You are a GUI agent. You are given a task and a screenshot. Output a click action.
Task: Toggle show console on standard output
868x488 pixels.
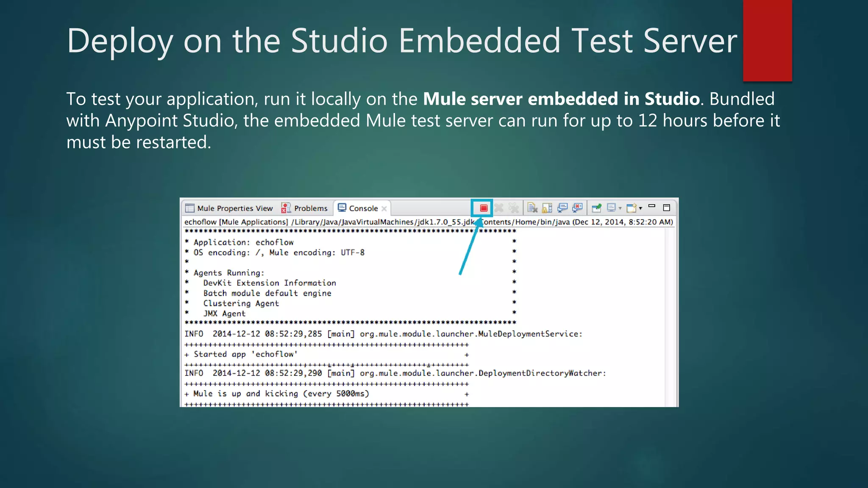562,208
